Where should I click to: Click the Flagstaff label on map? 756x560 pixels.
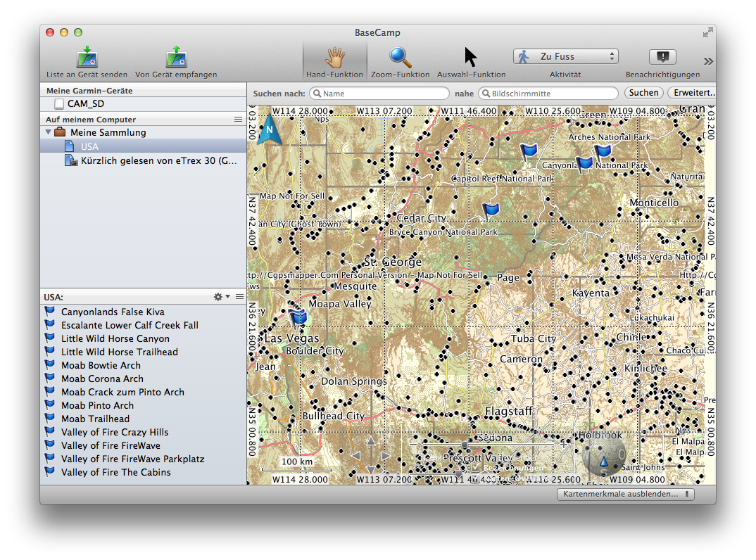pyautogui.click(x=509, y=411)
